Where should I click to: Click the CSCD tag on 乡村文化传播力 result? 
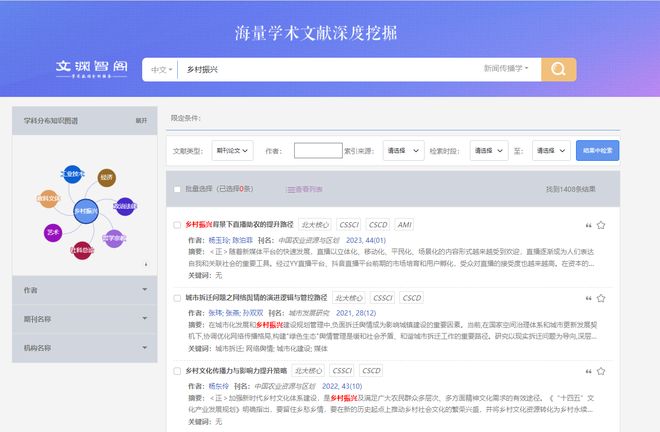tap(371, 371)
